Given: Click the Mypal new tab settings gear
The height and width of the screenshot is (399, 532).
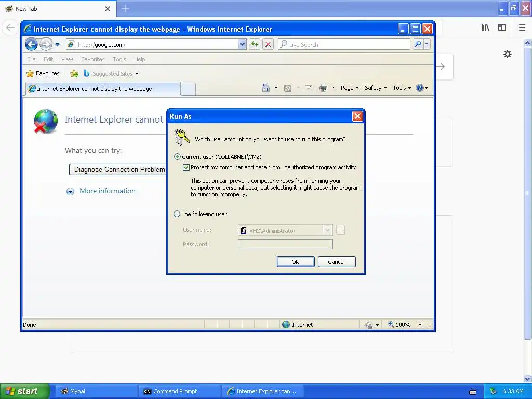Looking at the screenshot, I should click(507, 54).
